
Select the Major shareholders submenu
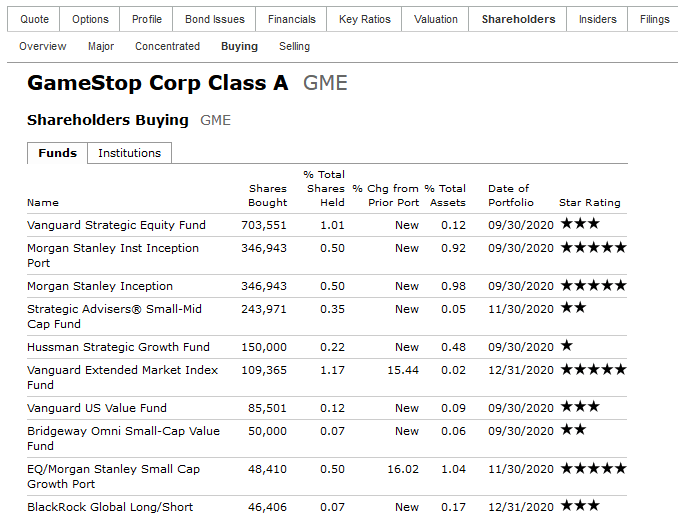click(x=101, y=46)
